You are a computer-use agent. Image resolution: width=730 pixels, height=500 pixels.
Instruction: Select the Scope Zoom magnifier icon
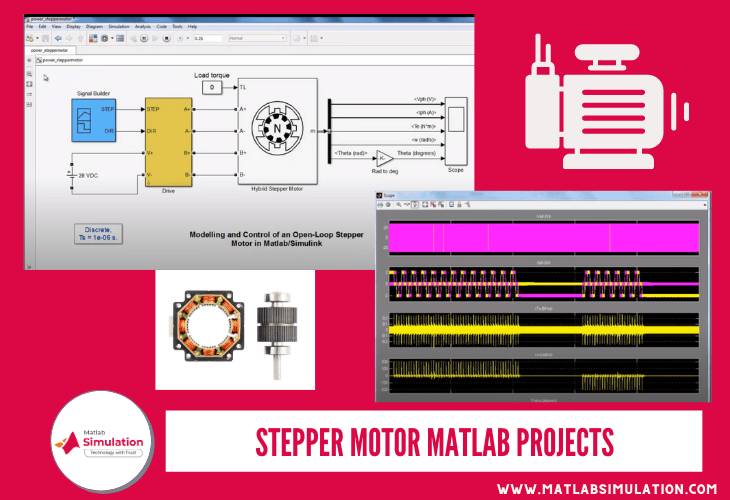(x=399, y=205)
